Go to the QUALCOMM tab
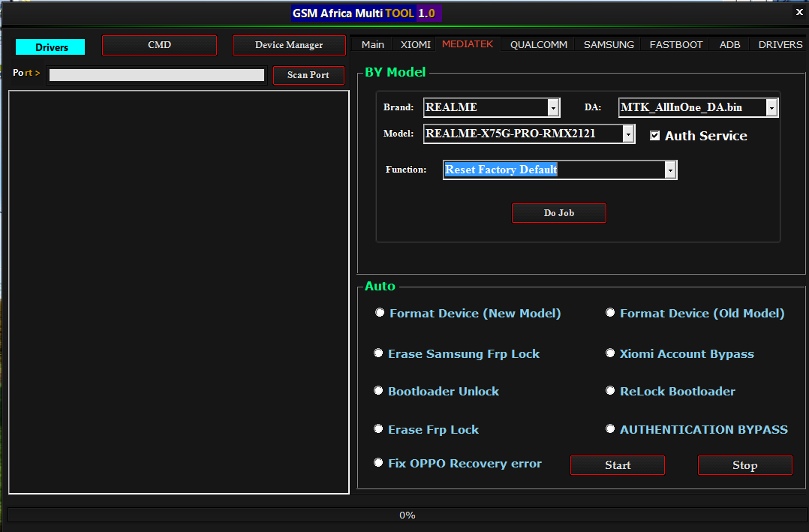The image size is (809, 532). click(539, 44)
